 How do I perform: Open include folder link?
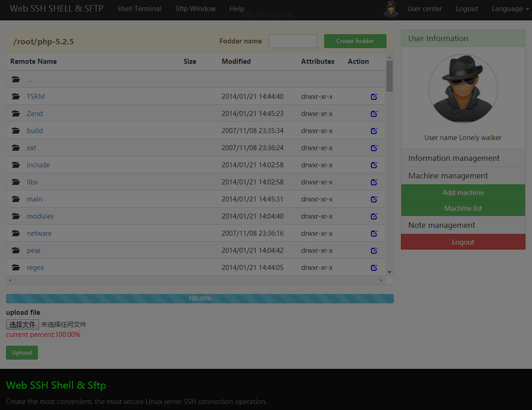[x=38, y=165]
